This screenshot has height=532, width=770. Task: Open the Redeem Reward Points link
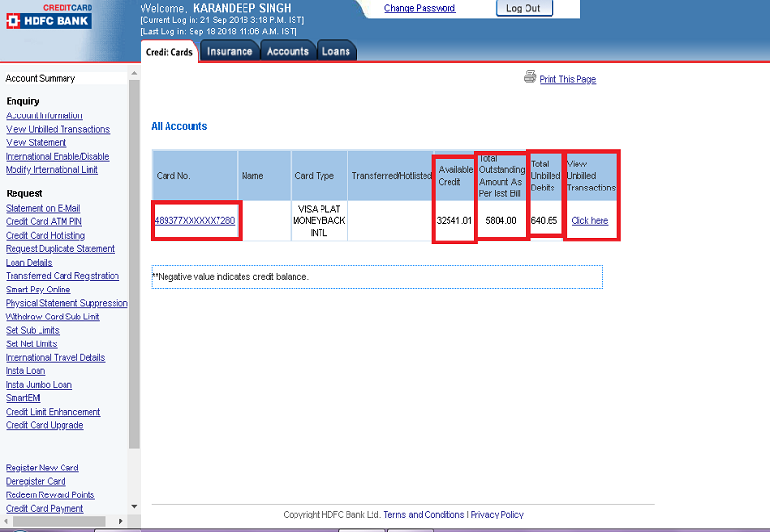click(50, 495)
